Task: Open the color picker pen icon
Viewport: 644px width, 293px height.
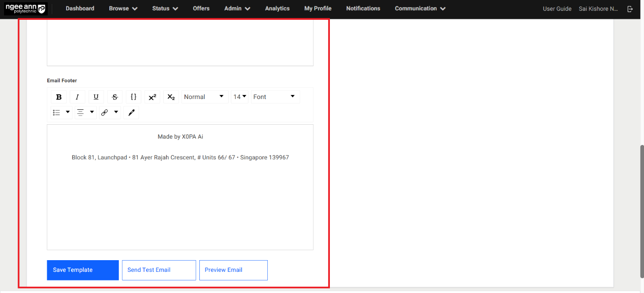Action: (x=131, y=113)
